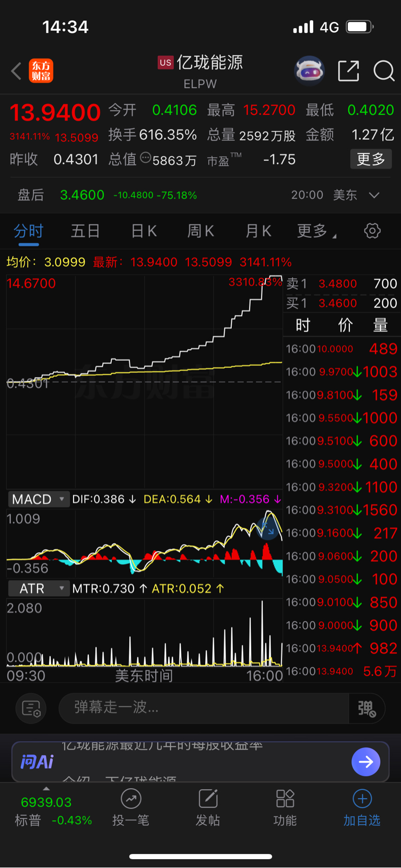The image size is (401, 868).
Task: Tap the current price 13.9400 headline
Action: coord(55,112)
